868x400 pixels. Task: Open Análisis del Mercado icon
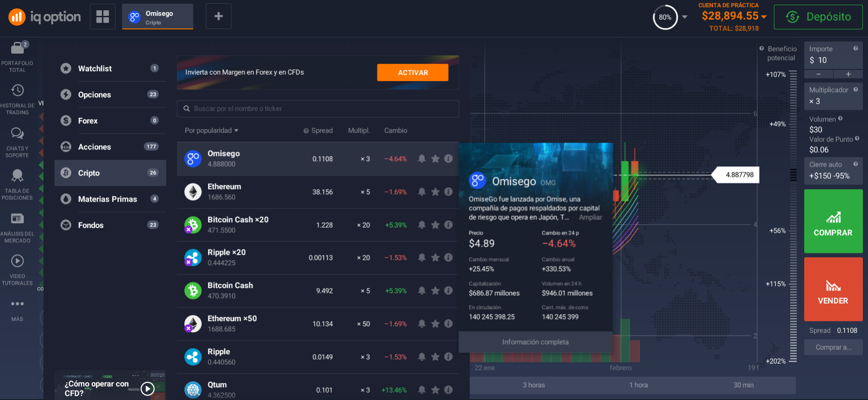(17, 218)
